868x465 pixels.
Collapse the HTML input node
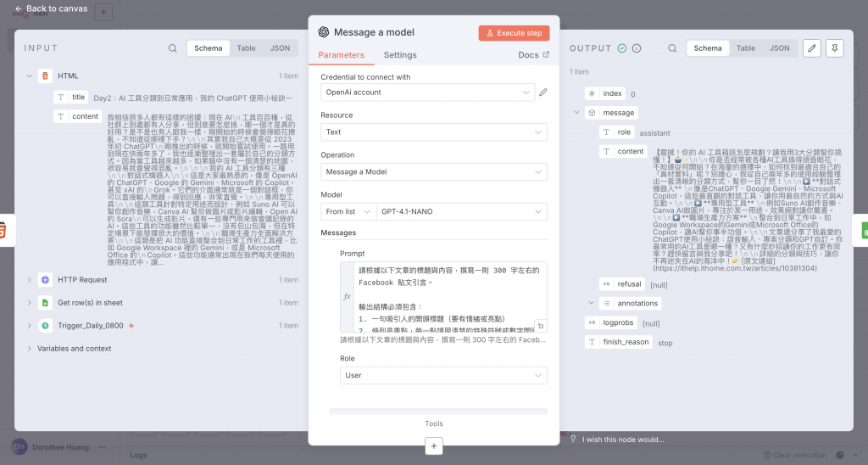point(30,76)
